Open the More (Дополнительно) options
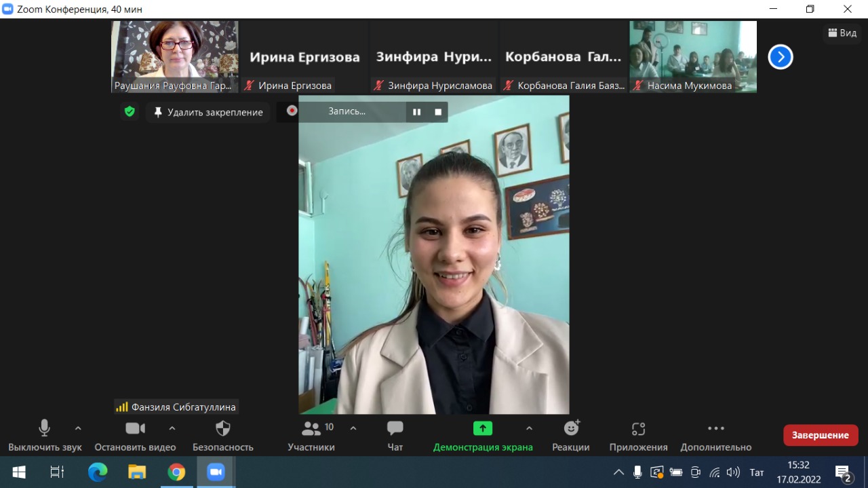The height and width of the screenshot is (488, 868). tap(716, 428)
